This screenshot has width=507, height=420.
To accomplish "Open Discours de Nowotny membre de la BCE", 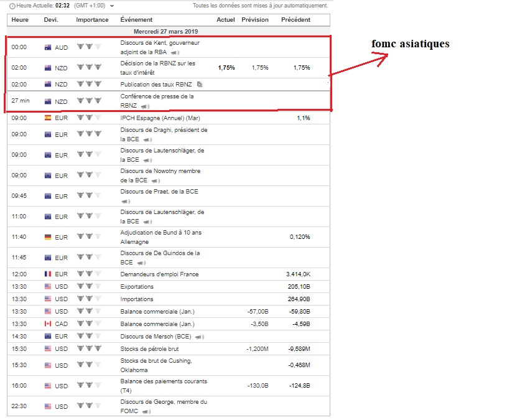I will 160,175.
